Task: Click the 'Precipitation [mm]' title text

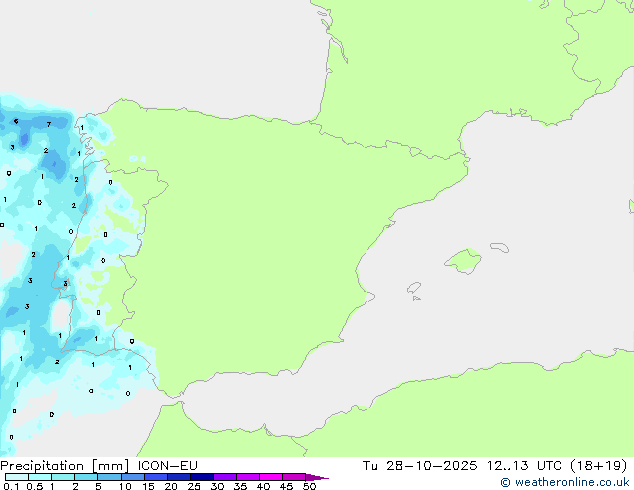Action: tap(65, 466)
